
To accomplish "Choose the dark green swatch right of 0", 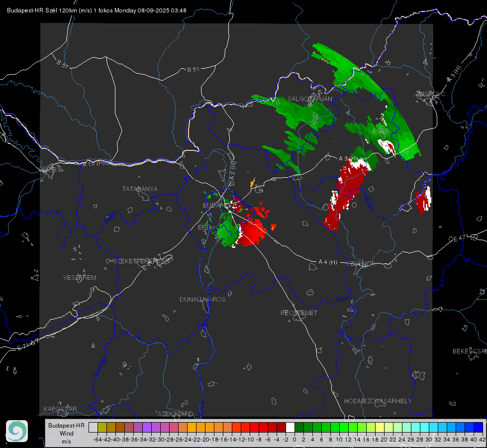I will click(299, 427).
